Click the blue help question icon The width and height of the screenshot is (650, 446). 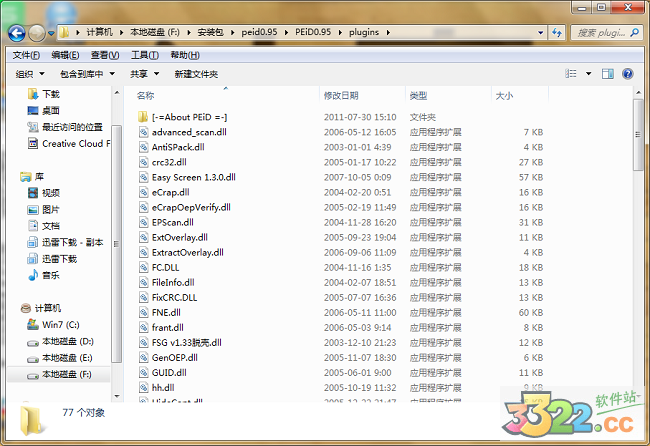628,74
